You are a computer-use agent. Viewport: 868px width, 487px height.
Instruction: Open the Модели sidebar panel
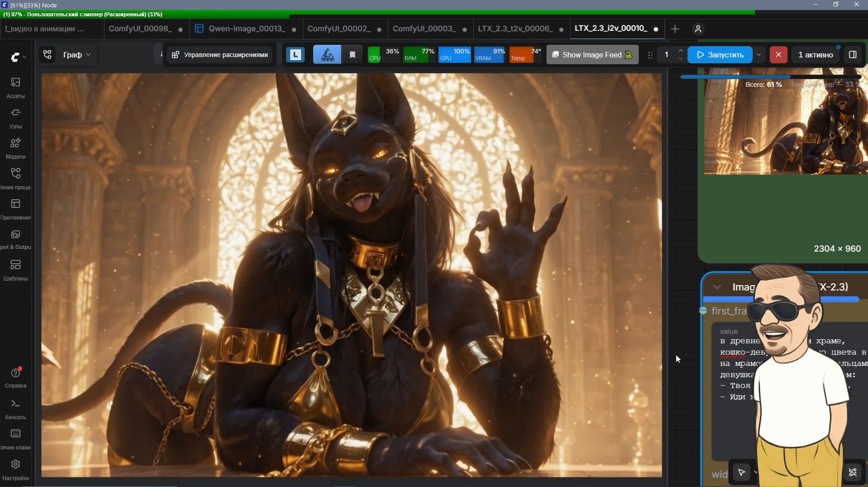pos(15,148)
